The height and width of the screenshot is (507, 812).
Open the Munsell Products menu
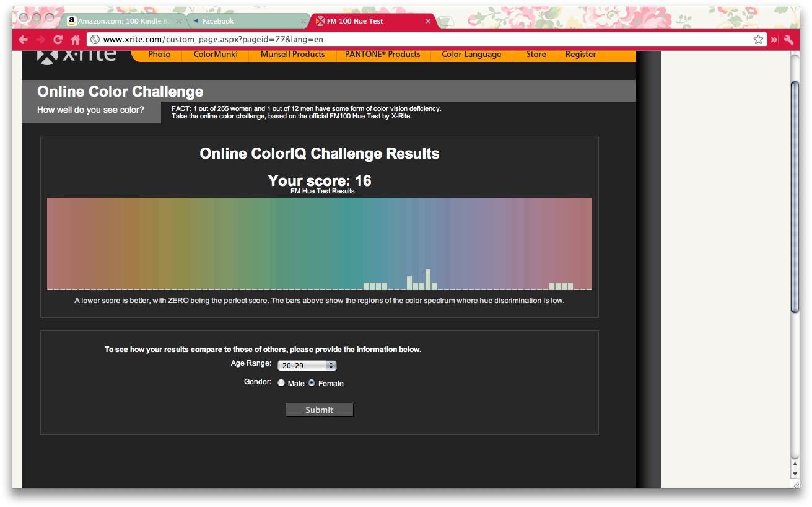292,55
